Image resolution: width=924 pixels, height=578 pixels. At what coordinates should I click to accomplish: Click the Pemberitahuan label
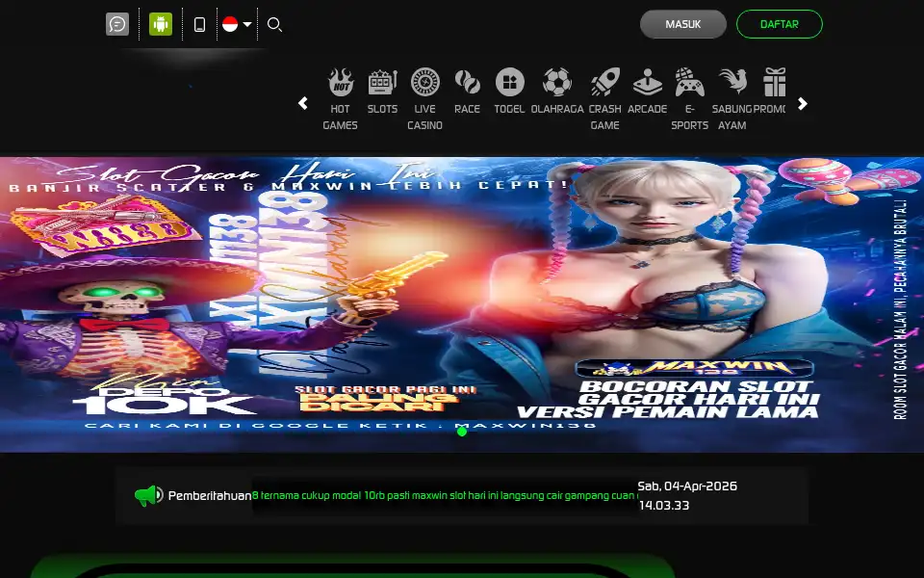click(x=210, y=495)
